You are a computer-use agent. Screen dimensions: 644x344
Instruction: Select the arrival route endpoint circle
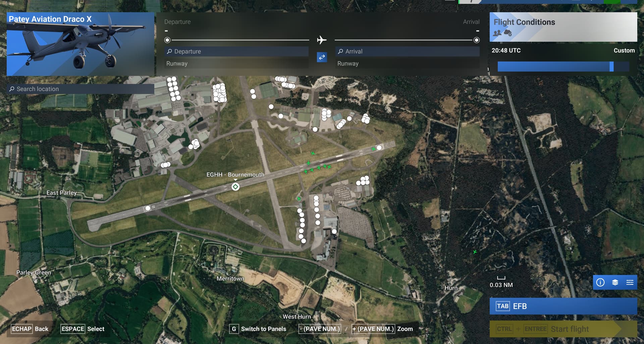click(x=476, y=40)
